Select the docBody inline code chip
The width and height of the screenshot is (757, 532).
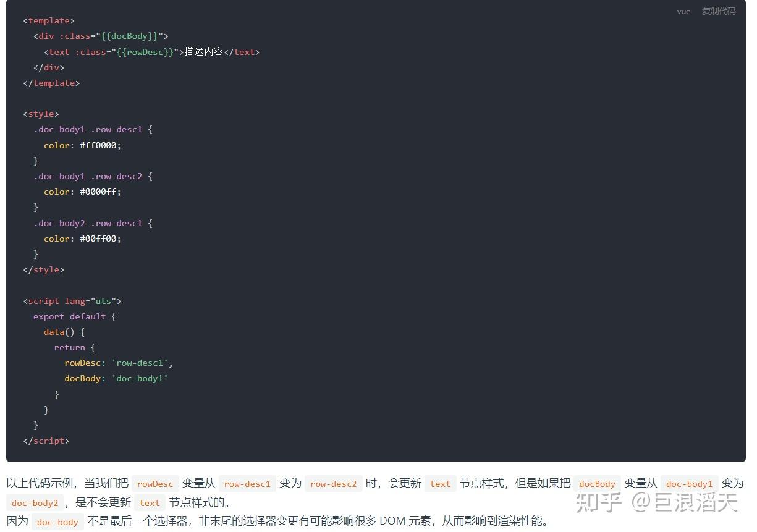pyautogui.click(x=596, y=483)
